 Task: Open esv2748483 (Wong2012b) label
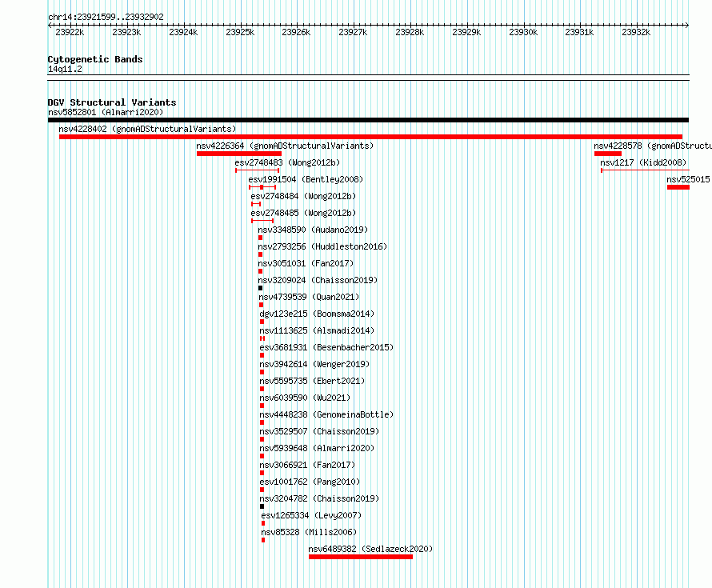[287, 162]
